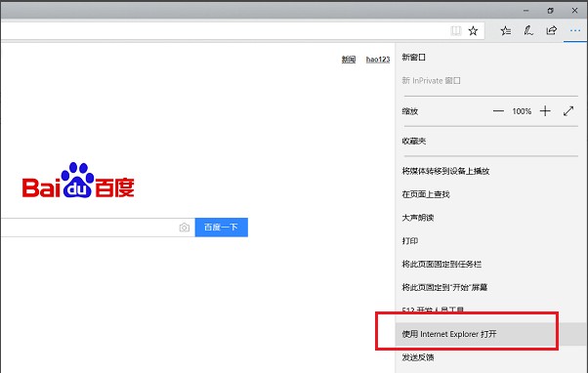The image size is (588, 373).
Task: Minimize the Edge window
Action: coord(526,11)
